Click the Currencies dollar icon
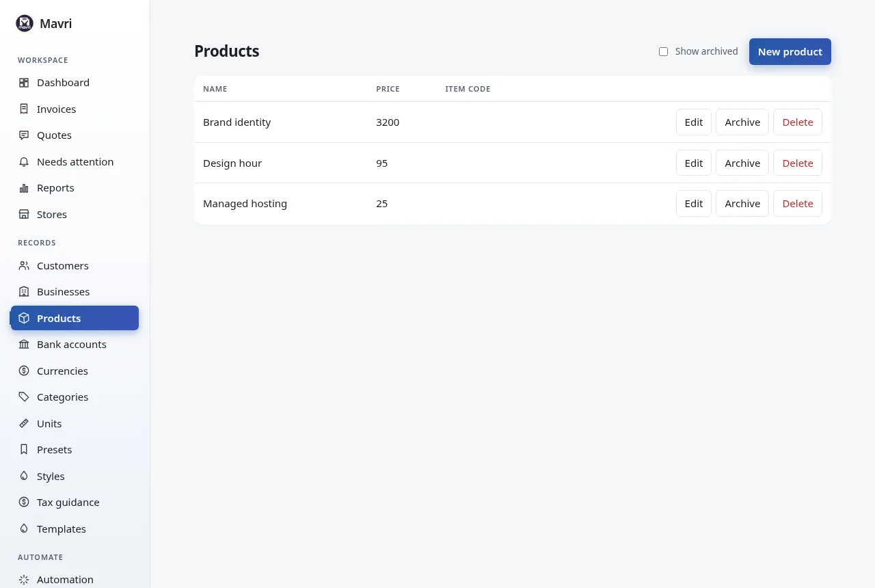This screenshot has width=875, height=588. click(24, 371)
